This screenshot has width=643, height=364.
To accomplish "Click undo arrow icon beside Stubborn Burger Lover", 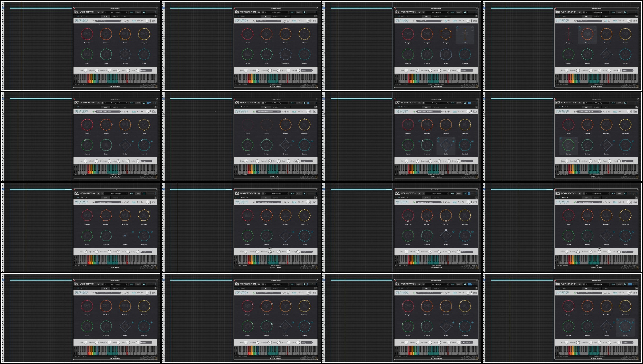I will (128, 112).
